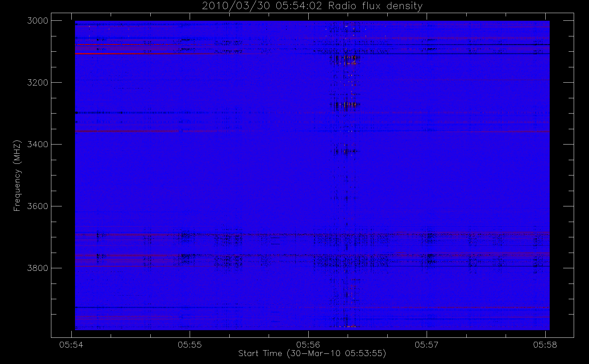Click the 3600 frequency tick label
This screenshot has width=589, height=364.
[38, 206]
